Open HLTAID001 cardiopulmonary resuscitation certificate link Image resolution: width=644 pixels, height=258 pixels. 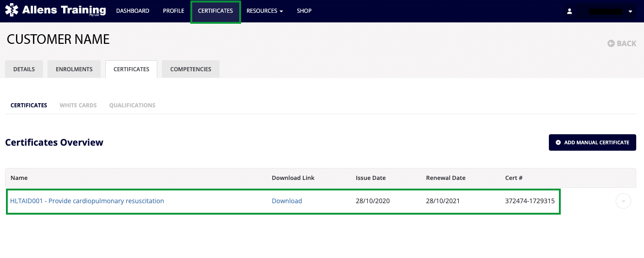pos(87,201)
